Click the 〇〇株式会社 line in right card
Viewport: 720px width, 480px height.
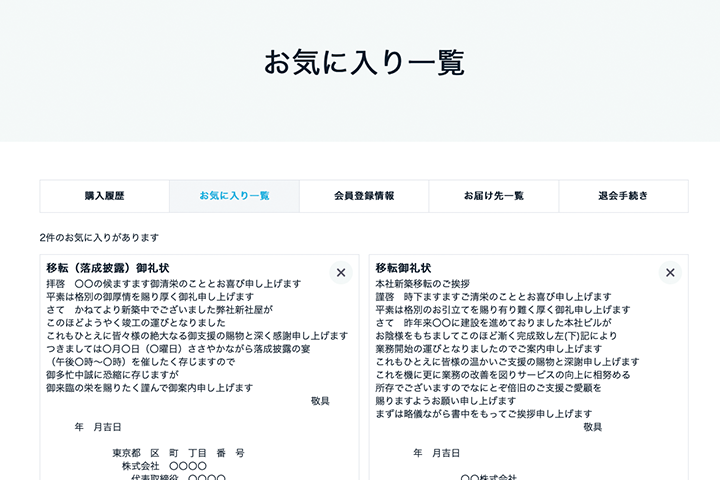click(x=488, y=476)
